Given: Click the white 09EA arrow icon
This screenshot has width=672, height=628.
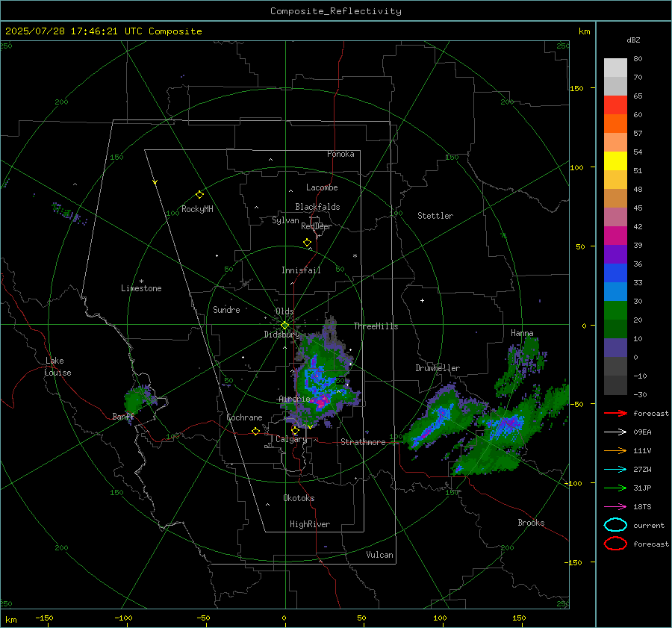Looking at the screenshot, I should [x=615, y=432].
